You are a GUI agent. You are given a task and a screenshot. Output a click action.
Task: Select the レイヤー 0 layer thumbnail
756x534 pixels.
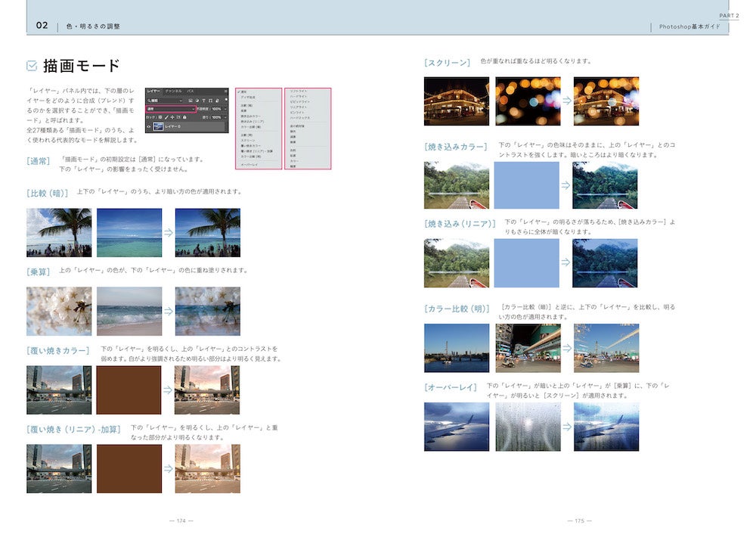(x=158, y=127)
